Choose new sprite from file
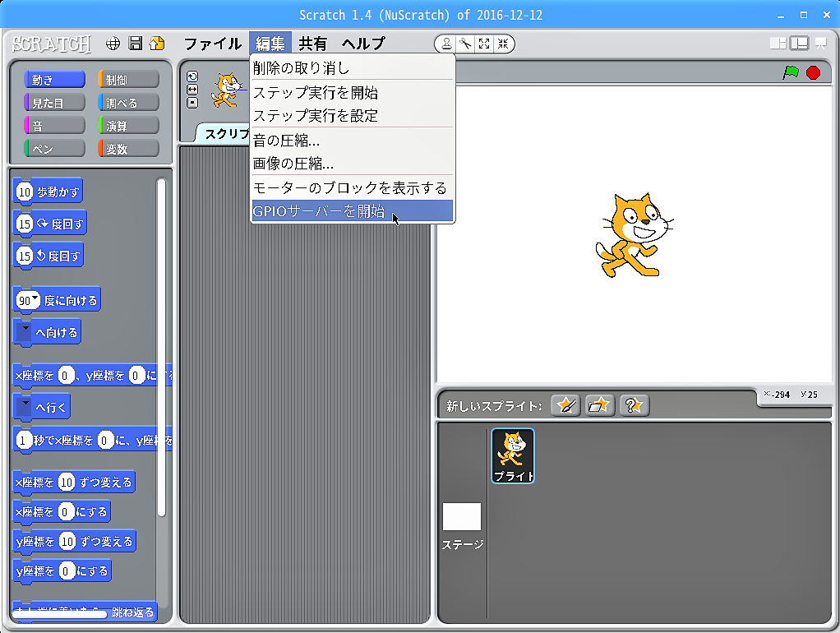This screenshot has height=633, width=840. click(x=599, y=405)
